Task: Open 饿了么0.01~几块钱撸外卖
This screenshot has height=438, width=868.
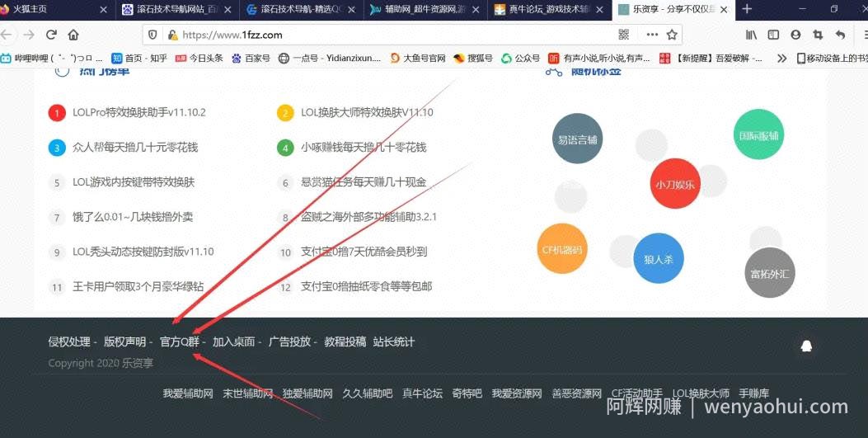Action: (x=133, y=217)
